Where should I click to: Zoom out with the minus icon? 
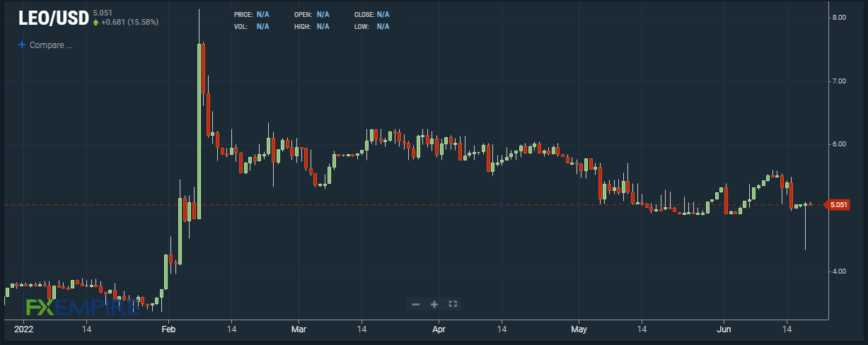(x=416, y=304)
